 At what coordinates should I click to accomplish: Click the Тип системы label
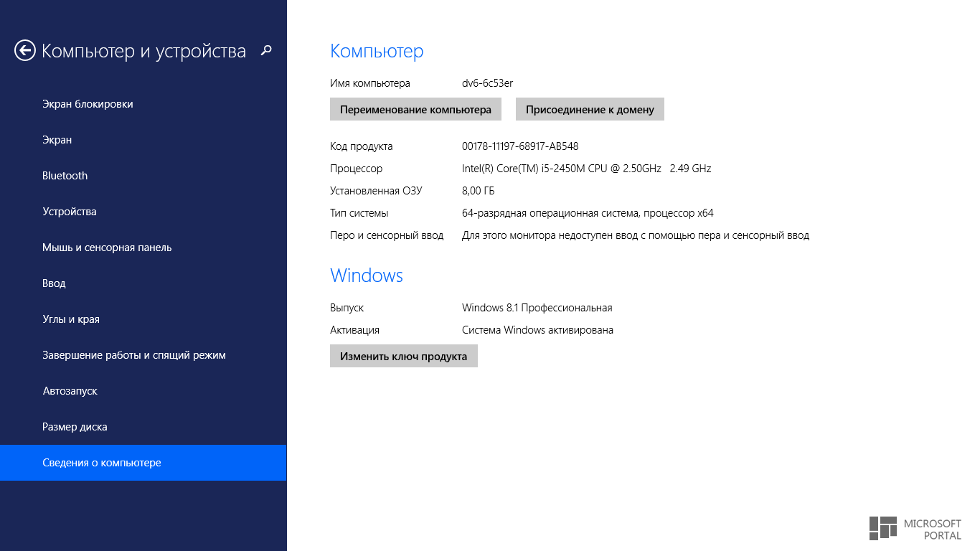tap(359, 213)
